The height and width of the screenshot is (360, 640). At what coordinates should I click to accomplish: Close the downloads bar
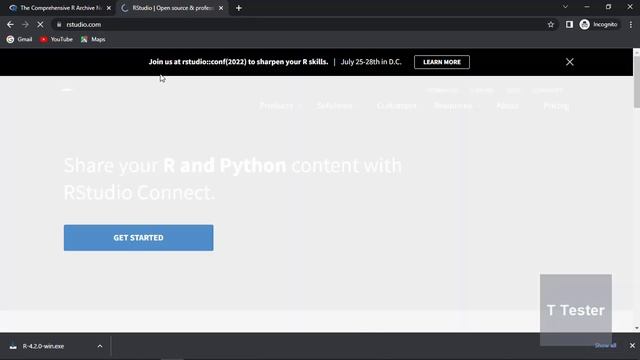(632, 346)
